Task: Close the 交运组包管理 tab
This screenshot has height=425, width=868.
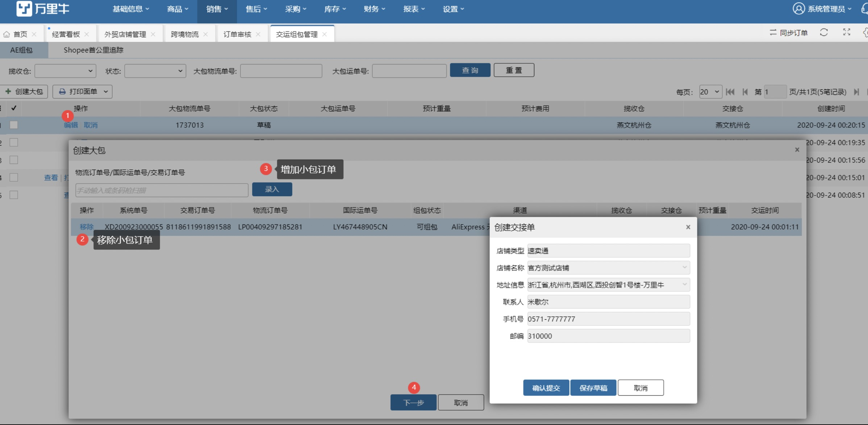Action: click(x=324, y=34)
